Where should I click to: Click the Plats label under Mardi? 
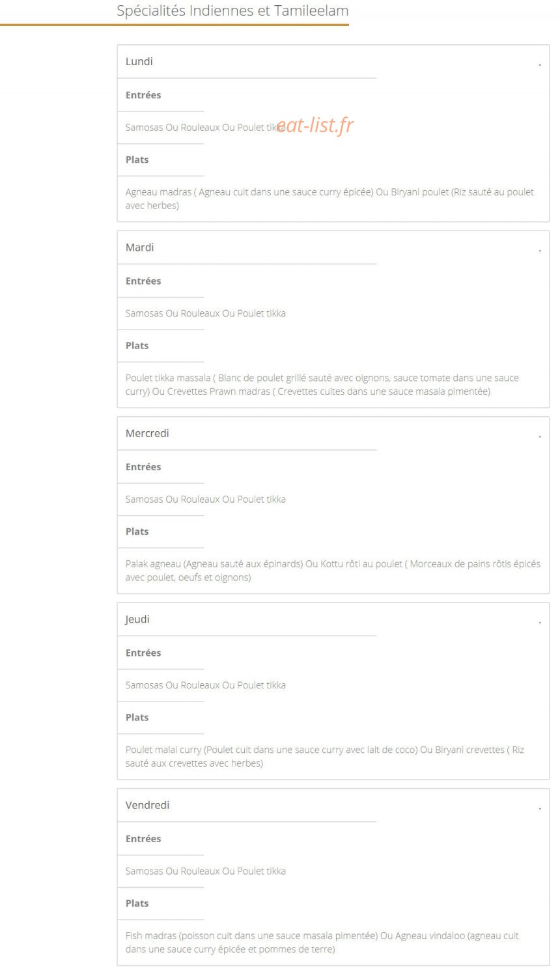pyautogui.click(x=137, y=346)
